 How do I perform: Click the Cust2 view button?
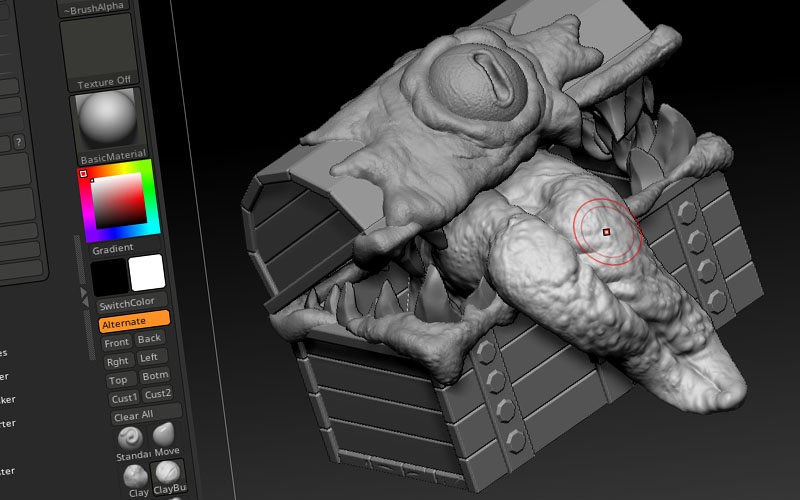click(x=157, y=394)
